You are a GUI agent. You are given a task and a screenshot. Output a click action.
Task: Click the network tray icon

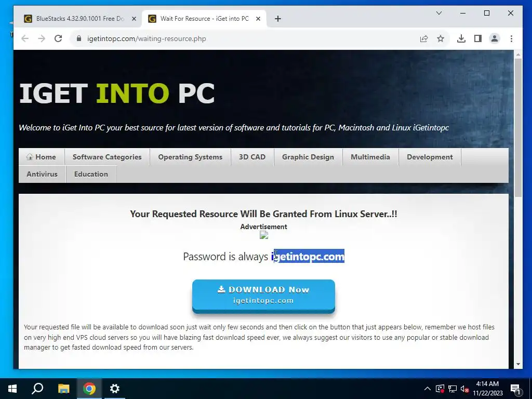coord(453,389)
